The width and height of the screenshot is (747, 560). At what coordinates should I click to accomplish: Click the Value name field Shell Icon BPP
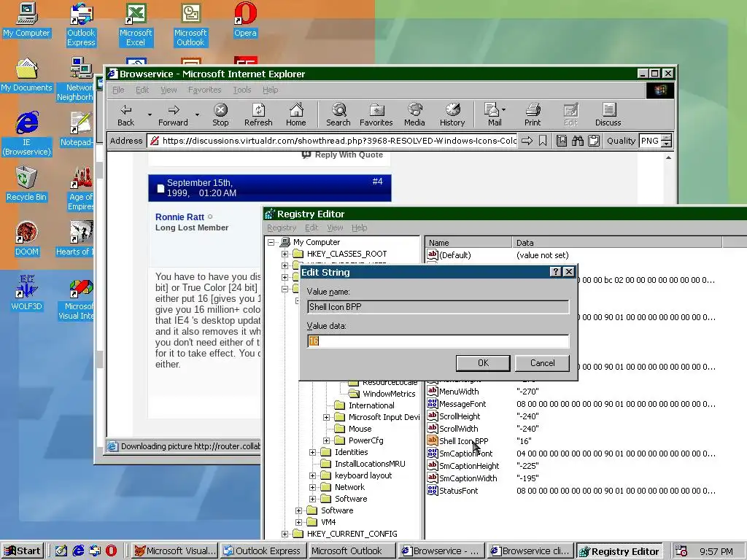click(x=438, y=307)
